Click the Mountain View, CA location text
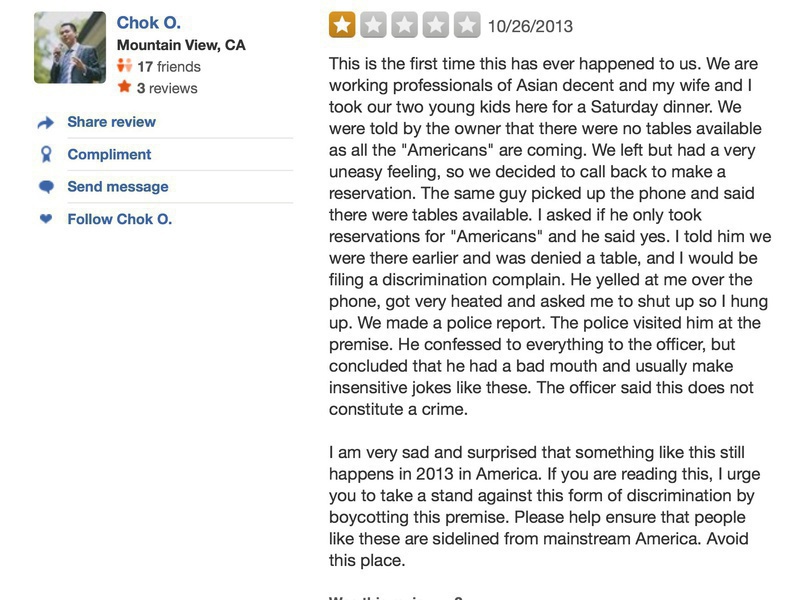 (181, 45)
